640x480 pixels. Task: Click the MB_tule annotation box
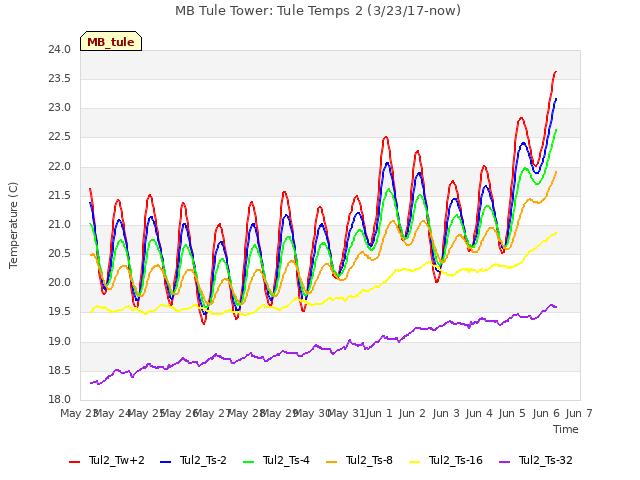point(111,41)
